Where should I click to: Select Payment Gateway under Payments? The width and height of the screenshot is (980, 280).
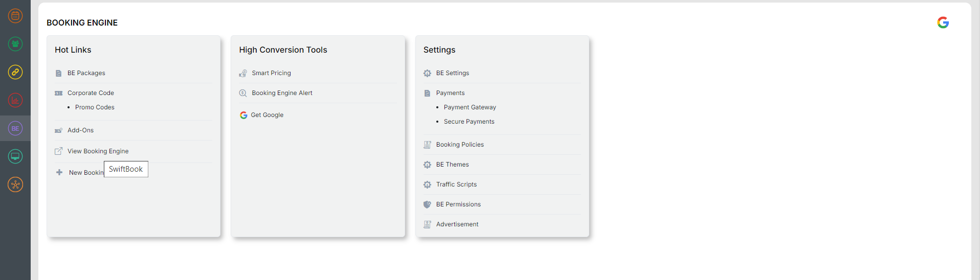click(470, 107)
